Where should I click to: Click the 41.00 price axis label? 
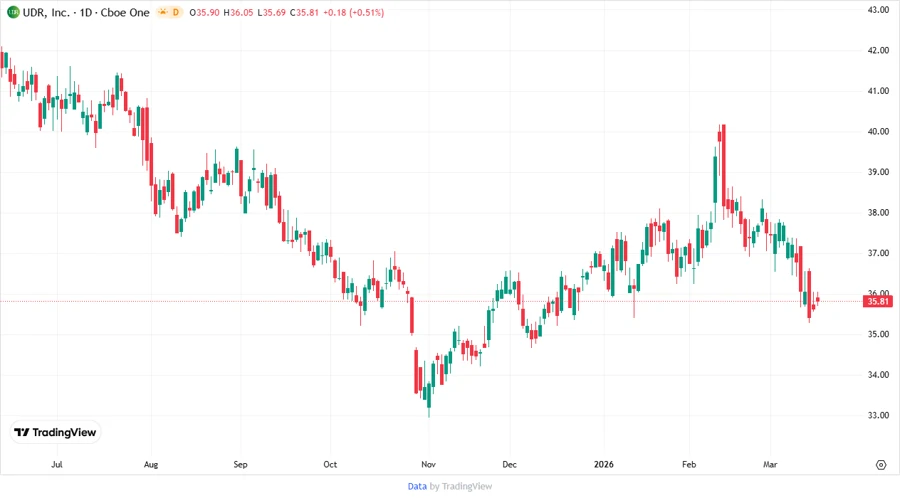878,91
